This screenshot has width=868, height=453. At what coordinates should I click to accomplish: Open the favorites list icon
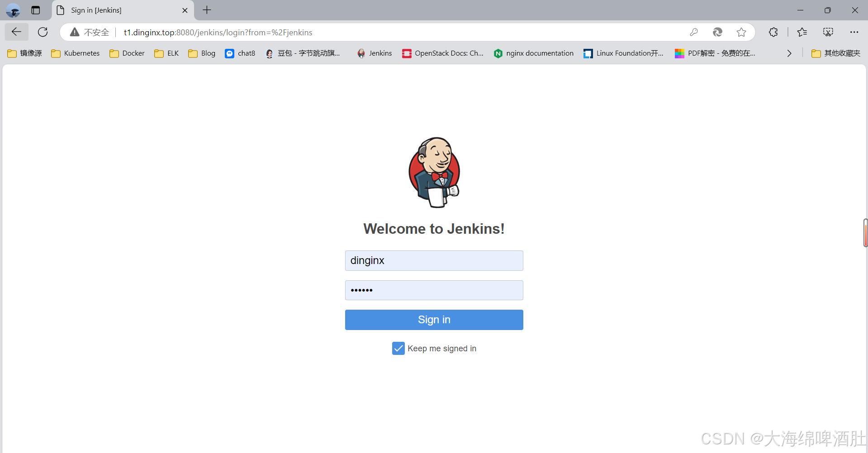[x=802, y=32]
